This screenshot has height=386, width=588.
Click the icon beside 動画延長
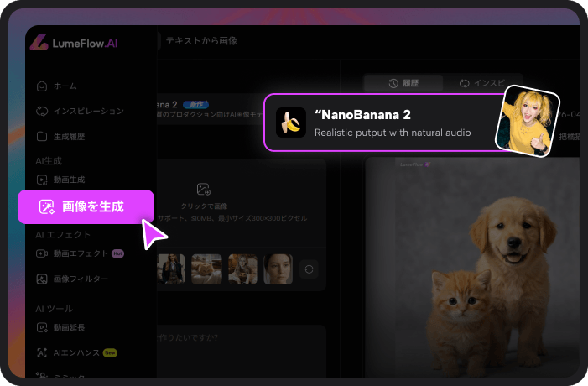[42, 327]
